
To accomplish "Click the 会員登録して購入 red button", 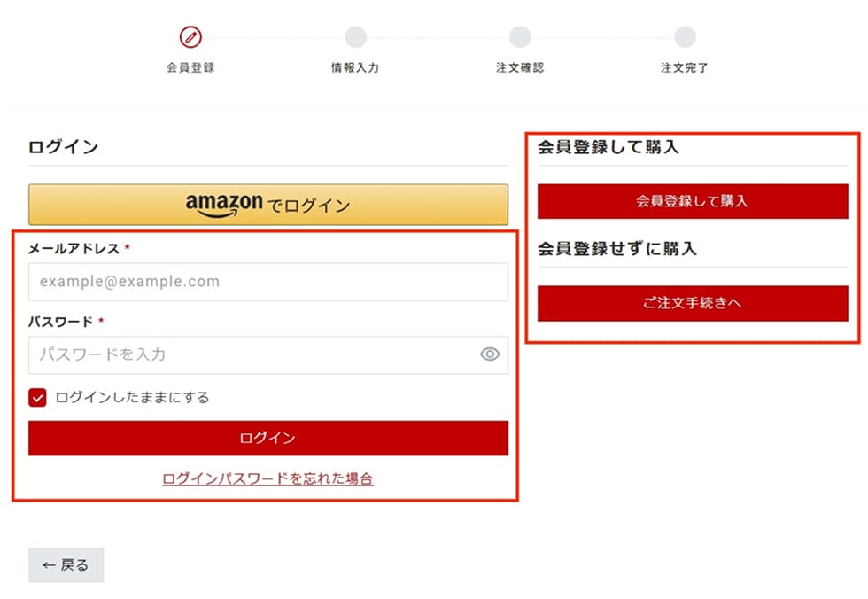I will [693, 201].
